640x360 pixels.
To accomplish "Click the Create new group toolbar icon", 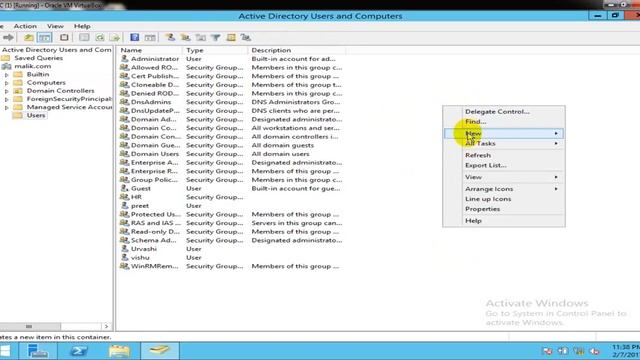I will tap(185, 38).
